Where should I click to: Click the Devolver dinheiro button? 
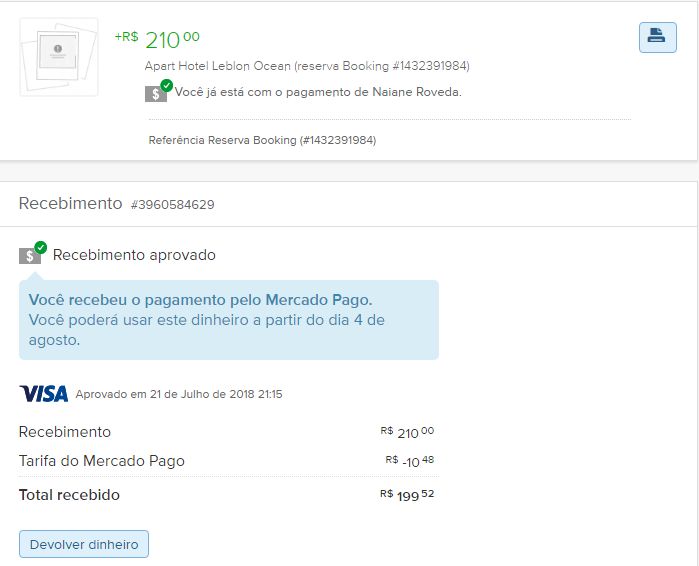click(x=84, y=544)
